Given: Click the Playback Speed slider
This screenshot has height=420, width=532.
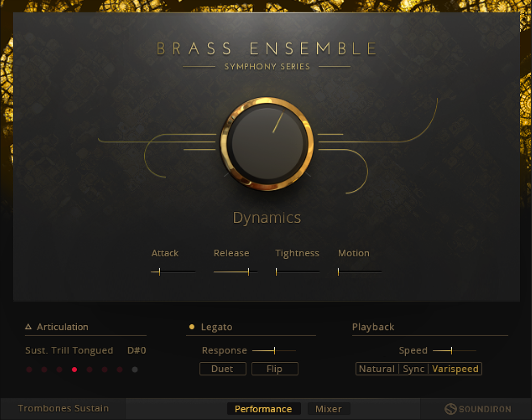Looking at the screenshot, I should click(x=455, y=350).
